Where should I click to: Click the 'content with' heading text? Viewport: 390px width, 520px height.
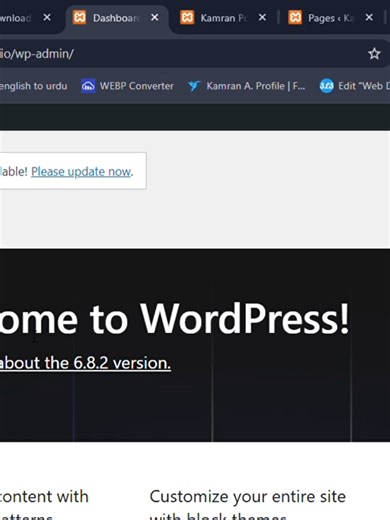[44, 497]
